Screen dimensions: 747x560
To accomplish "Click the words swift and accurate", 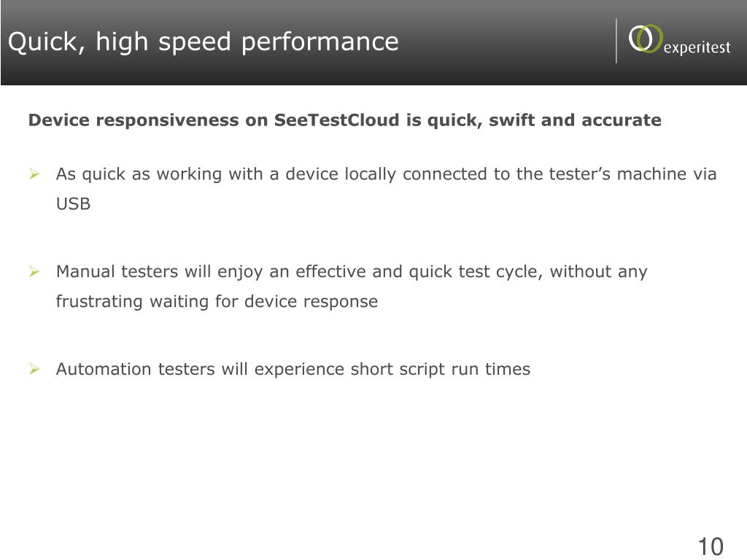I will 575,120.
